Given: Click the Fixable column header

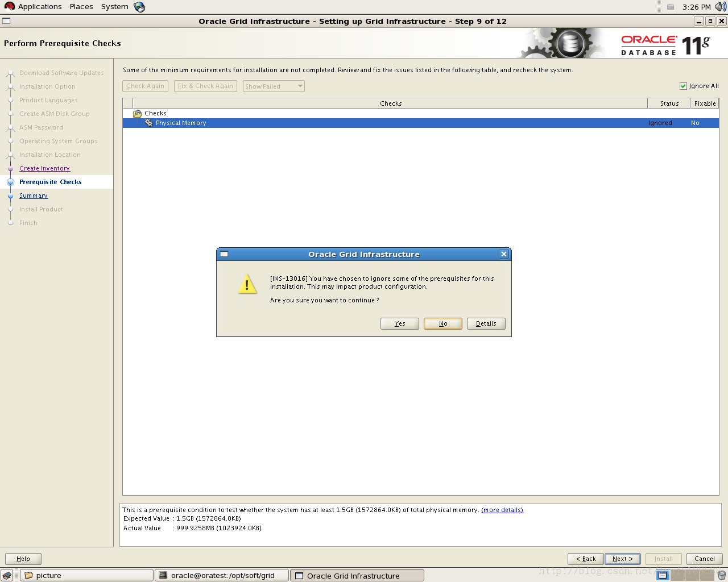Looking at the screenshot, I should (x=705, y=103).
